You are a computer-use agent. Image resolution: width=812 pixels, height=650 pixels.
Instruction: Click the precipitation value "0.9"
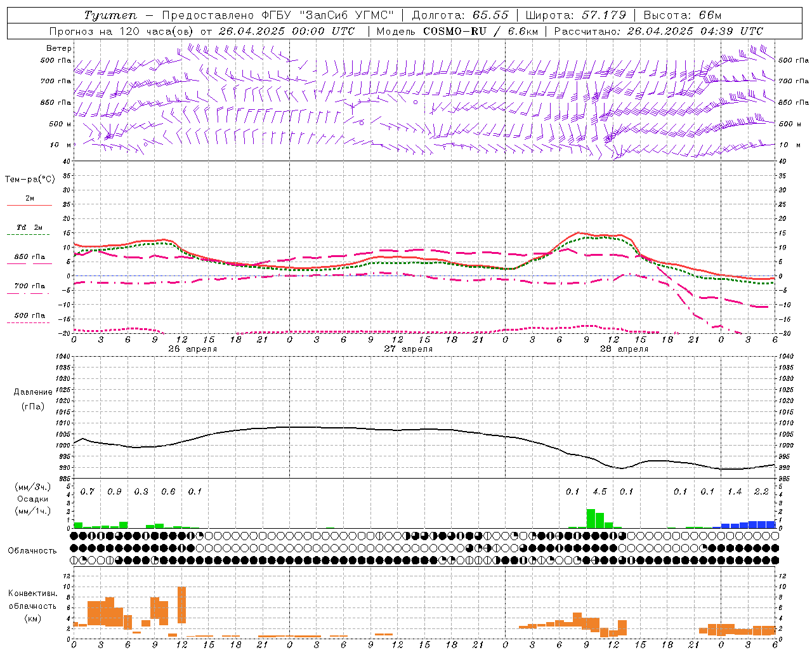tap(114, 492)
